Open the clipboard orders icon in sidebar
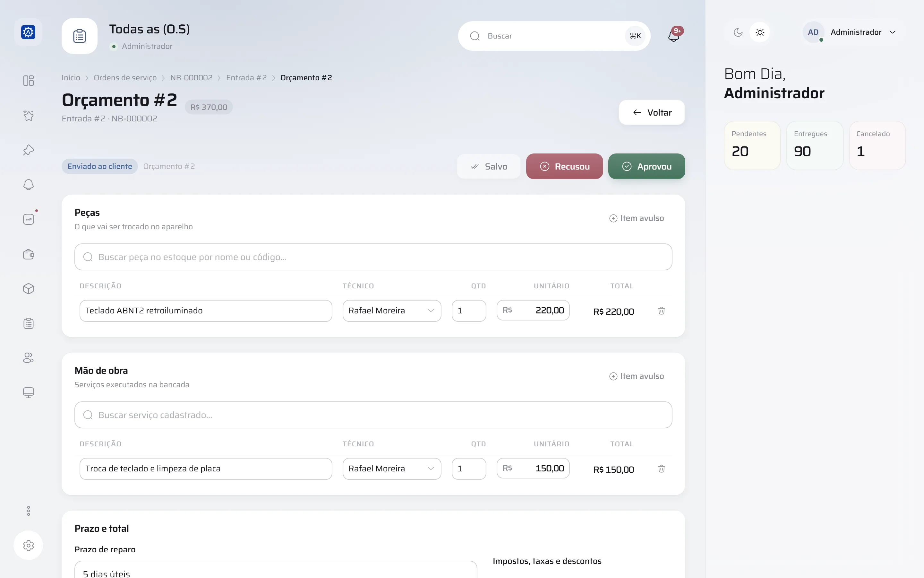Image resolution: width=924 pixels, height=578 pixels. pos(28,323)
